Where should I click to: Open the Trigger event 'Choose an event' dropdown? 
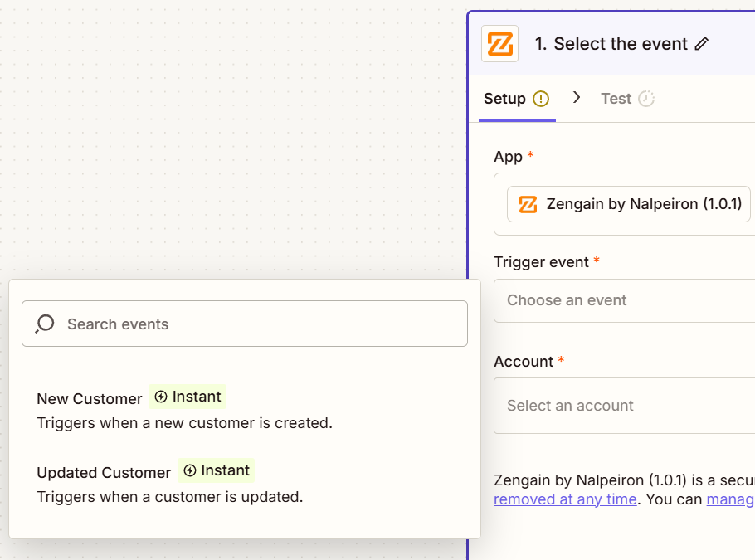pos(622,300)
